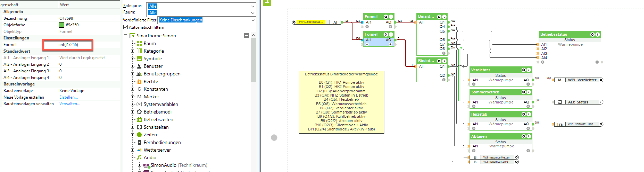Screen dimensions: 644x172
Task: Toggle Automatisch filtern checkbox
Action: (x=126, y=27)
